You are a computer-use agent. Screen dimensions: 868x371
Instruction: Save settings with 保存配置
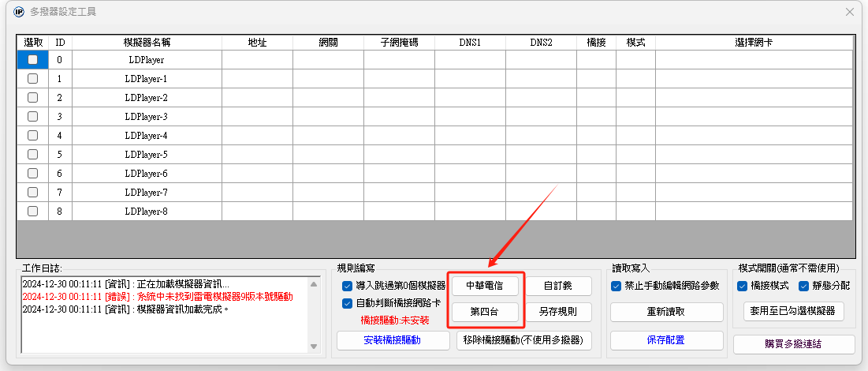click(667, 340)
